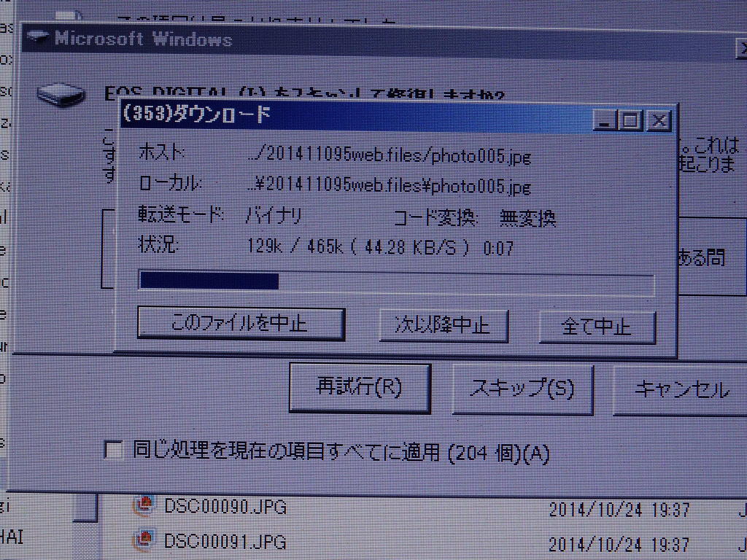
Task: Stop all downloads with 全て中止
Action: click(x=597, y=327)
